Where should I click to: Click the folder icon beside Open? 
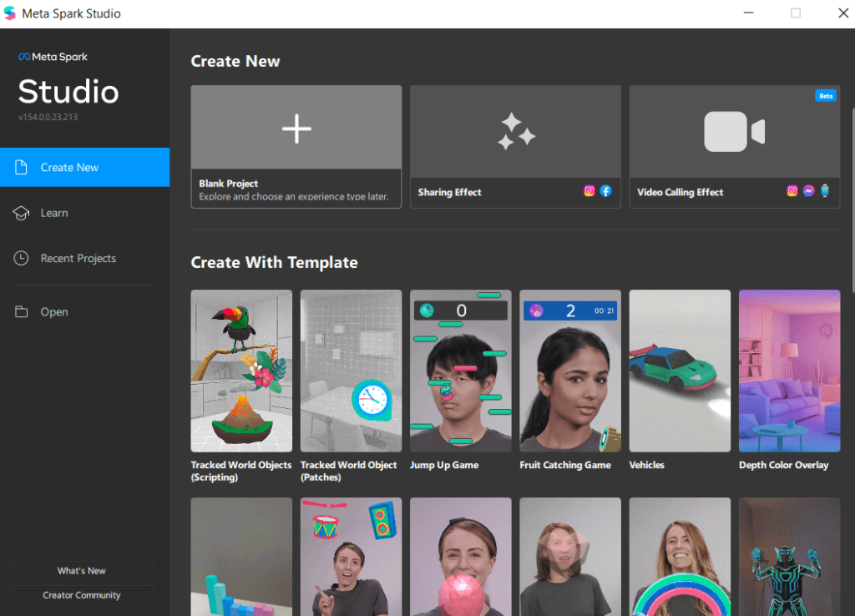click(x=20, y=311)
